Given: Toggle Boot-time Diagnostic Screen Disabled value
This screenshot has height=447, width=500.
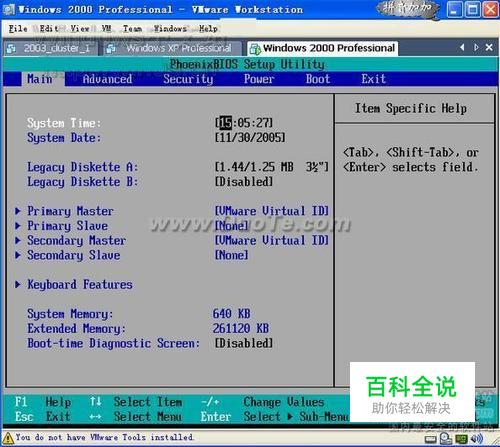Looking at the screenshot, I should (x=244, y=343).
